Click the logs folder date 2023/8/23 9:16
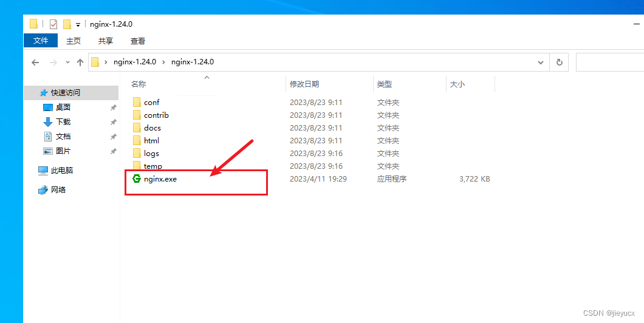 [316, 154]
